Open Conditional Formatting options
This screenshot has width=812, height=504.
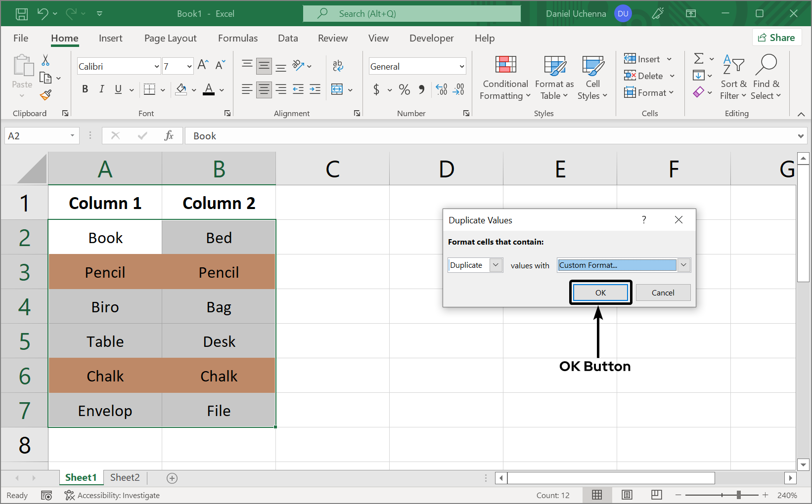tap(504, 78)
